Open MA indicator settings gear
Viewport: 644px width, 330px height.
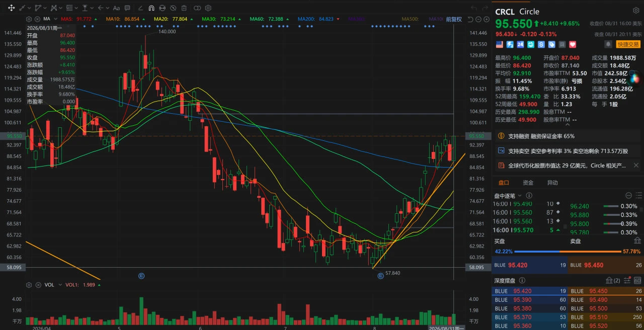29,19
